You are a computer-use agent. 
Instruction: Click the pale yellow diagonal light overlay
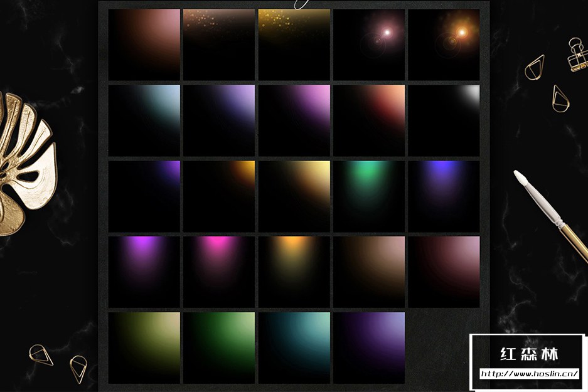click(294, 196)
